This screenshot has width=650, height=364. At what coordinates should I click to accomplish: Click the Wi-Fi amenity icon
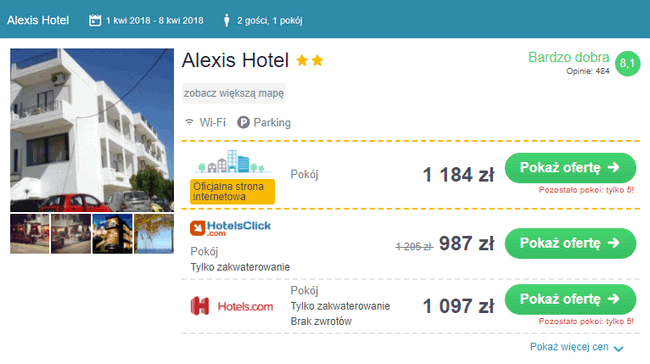189,122
